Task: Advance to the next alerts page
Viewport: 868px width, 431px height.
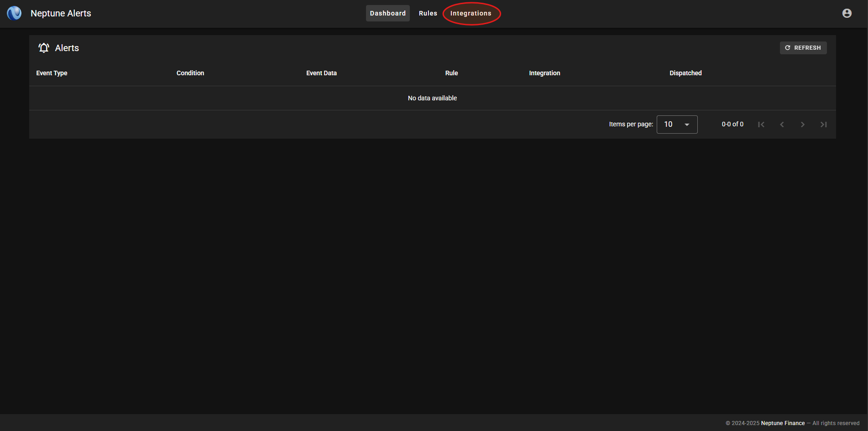Action: (x=802, y=125)
